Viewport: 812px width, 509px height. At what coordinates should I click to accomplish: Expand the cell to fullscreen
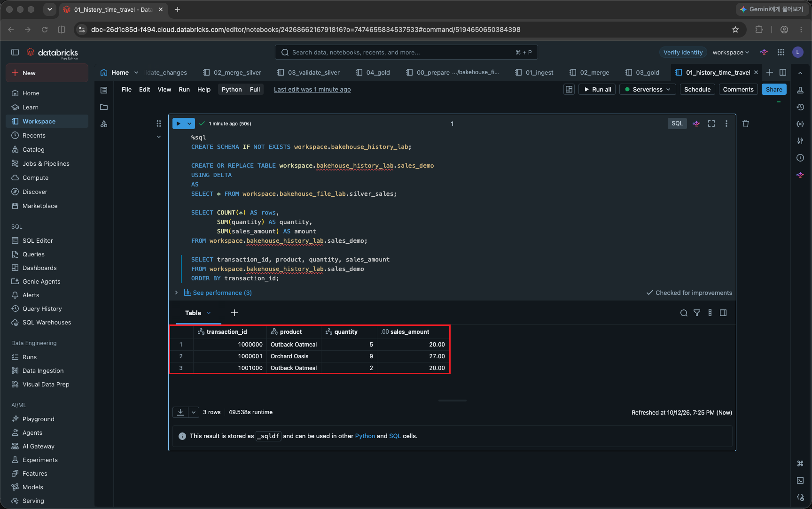pos(711,123)
